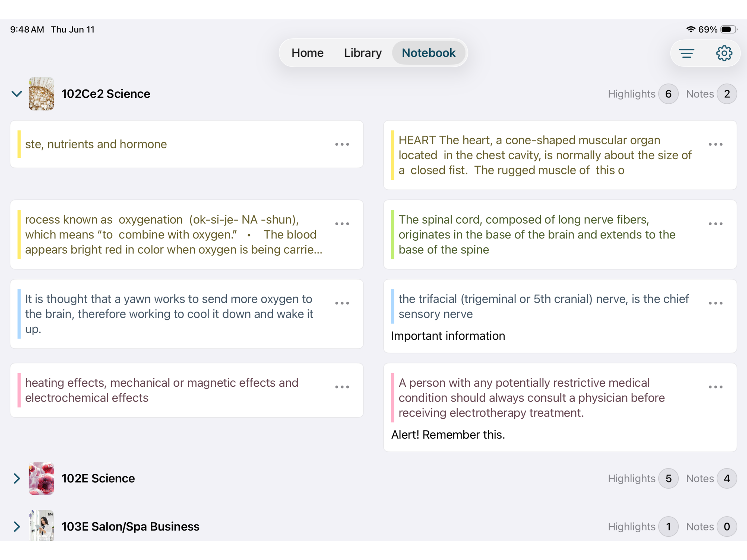The image size is (747, 560).
Task: Show ellipsis menu for yawn highlight
Action: point(342,303)
